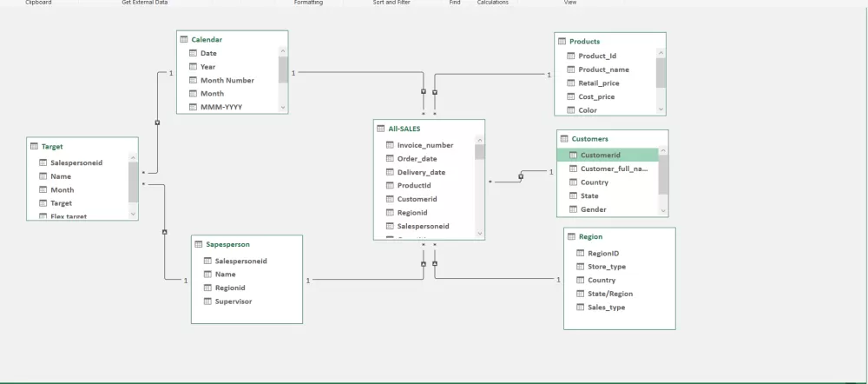
Task: Click the Customers table scrollbar thumb
Action: 663,175
